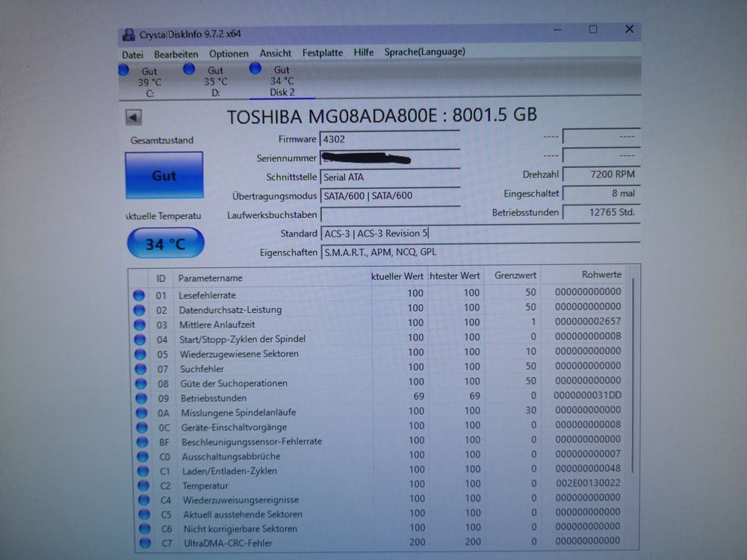The height and width of the screenshot is (560, 747).
Task: Click the status dot for C1 Laden/Entladen-Zyklen
Action: pos(143,471)
